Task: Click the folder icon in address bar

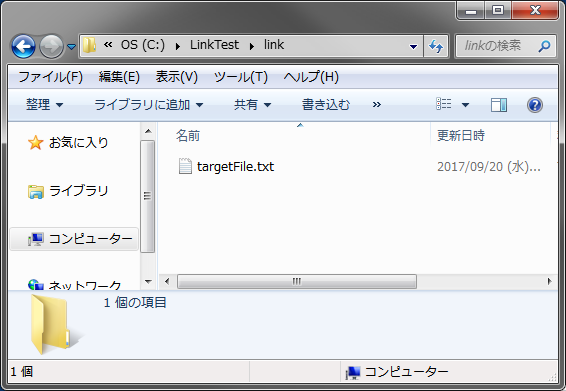Action: (x=89, y=45)
